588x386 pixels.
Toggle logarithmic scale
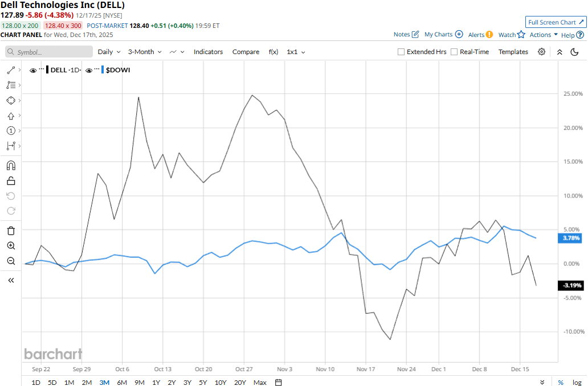(577, 382)
